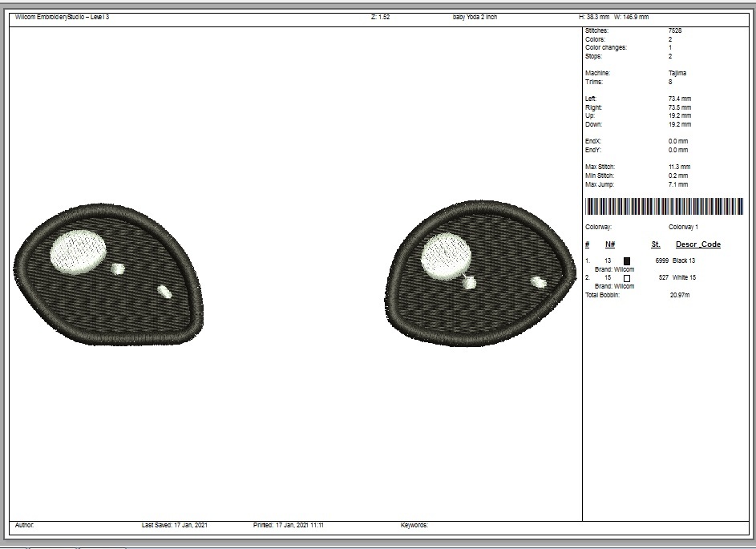
Task: Click the "Stops:" label
Action: pos(593,56)
